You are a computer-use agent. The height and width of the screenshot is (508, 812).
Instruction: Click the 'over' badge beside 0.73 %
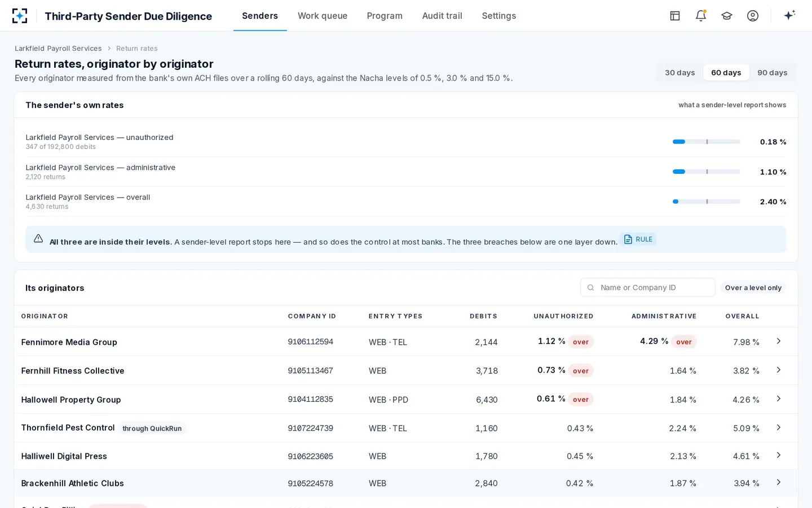pyautogui.click(x=581, y=371)
